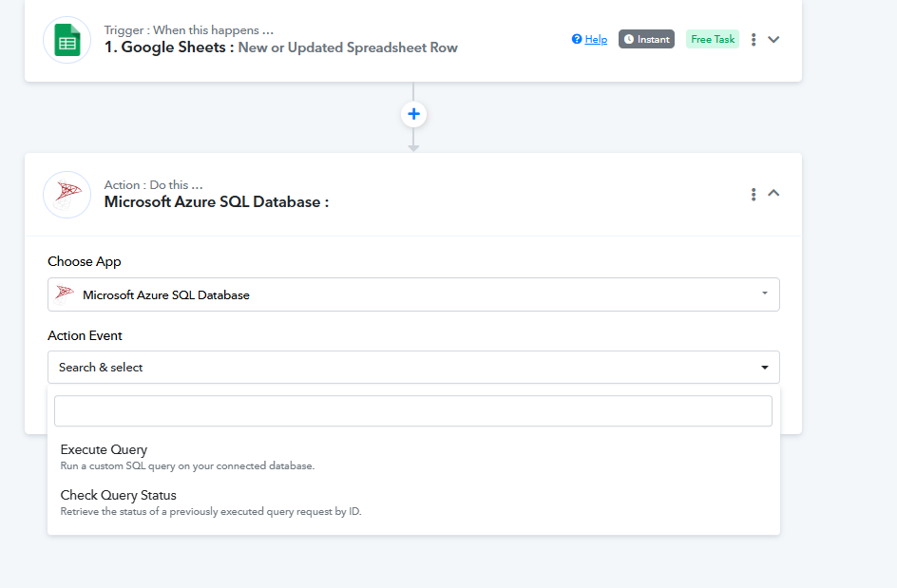Screen dimensions: 897x588
Task: Expand the Google Sheets trigger step
Action: click(773, 40)
